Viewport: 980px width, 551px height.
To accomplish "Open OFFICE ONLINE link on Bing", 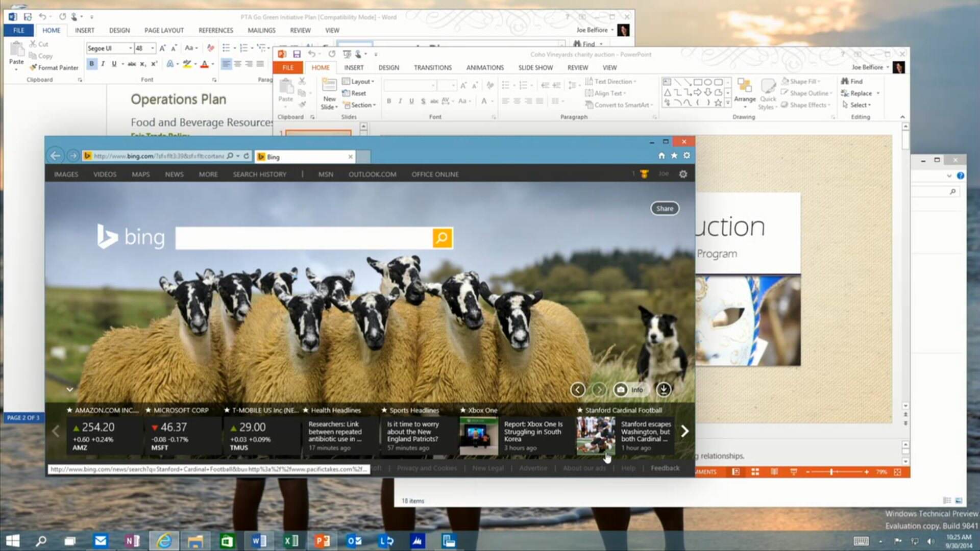I will 435,174.
